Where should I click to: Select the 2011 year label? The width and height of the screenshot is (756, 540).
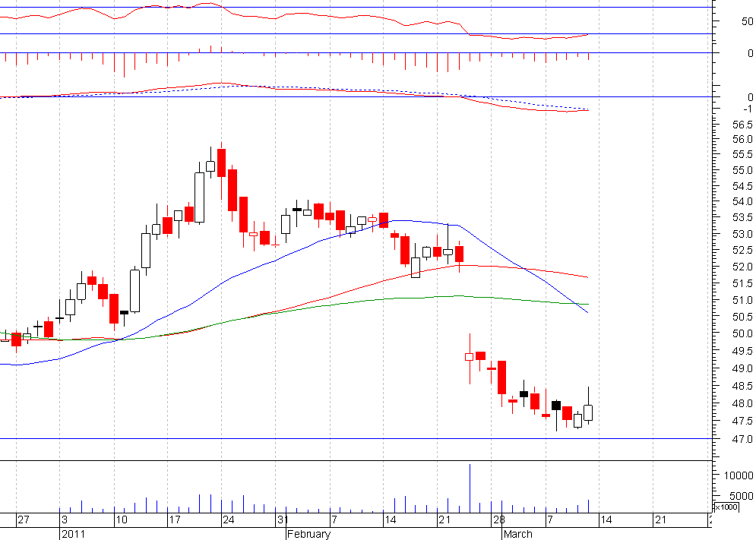(x=73, y=534)
